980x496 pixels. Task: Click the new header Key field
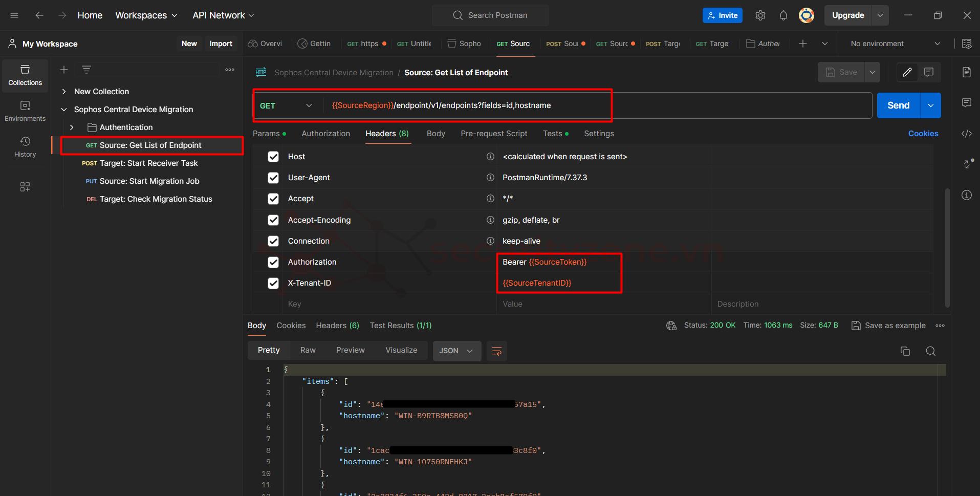(389, 304)
